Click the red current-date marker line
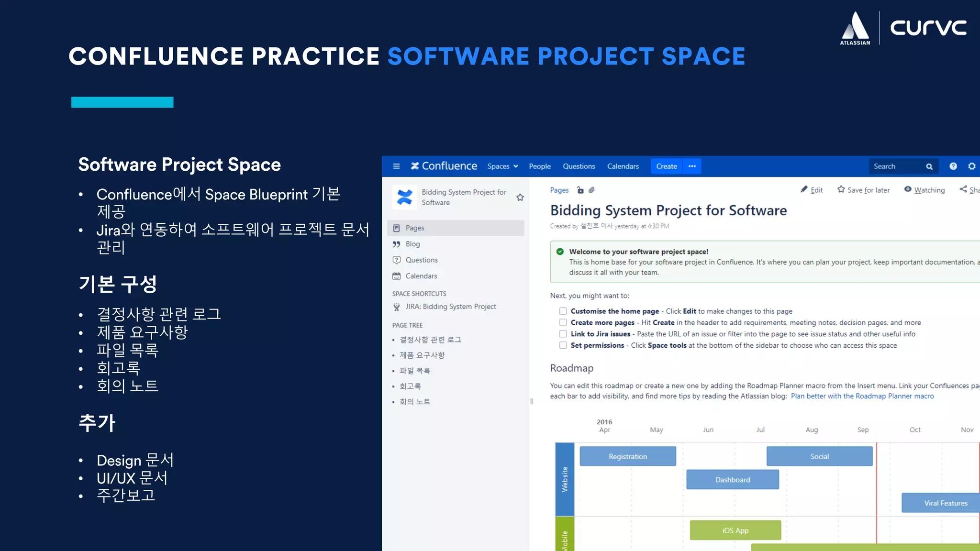980x551 pixels. 877,493
